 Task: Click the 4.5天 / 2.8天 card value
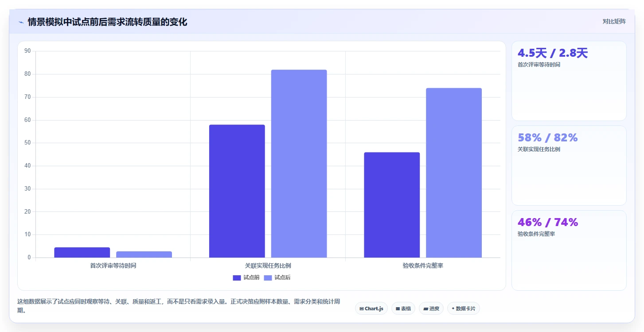553,53
